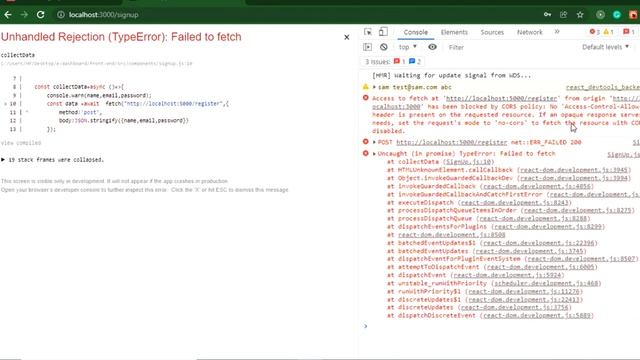Expand the sam test@sam.com warning entry
This screenshot has height=360, width=640.
click(x=374, y=87)
